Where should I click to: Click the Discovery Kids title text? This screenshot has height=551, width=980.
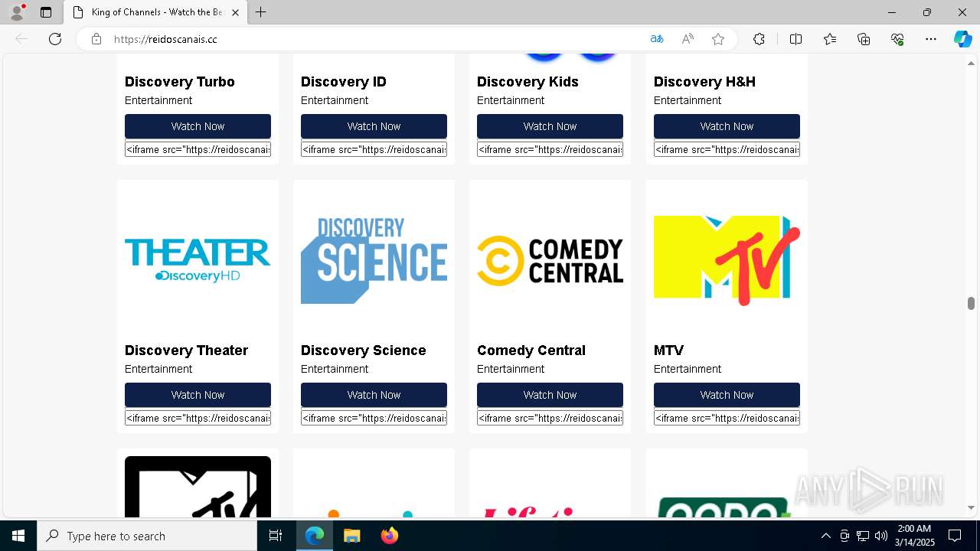click(528, 82)
